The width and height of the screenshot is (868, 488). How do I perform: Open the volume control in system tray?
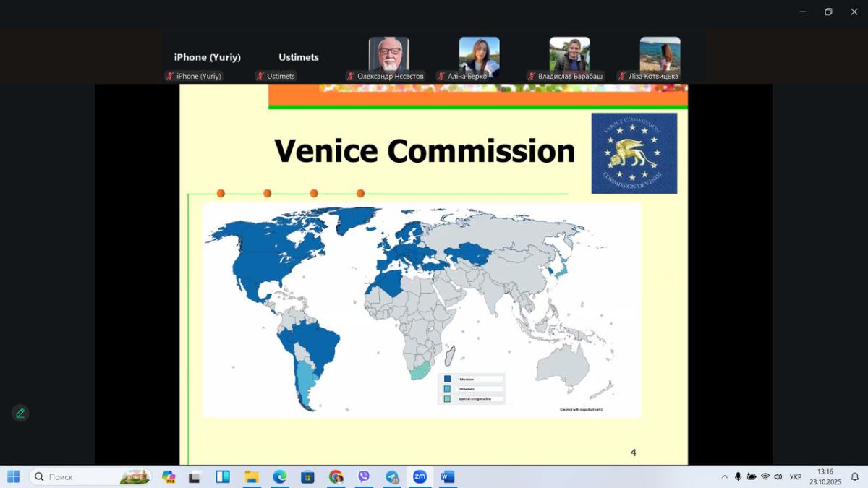click(778, 476)
